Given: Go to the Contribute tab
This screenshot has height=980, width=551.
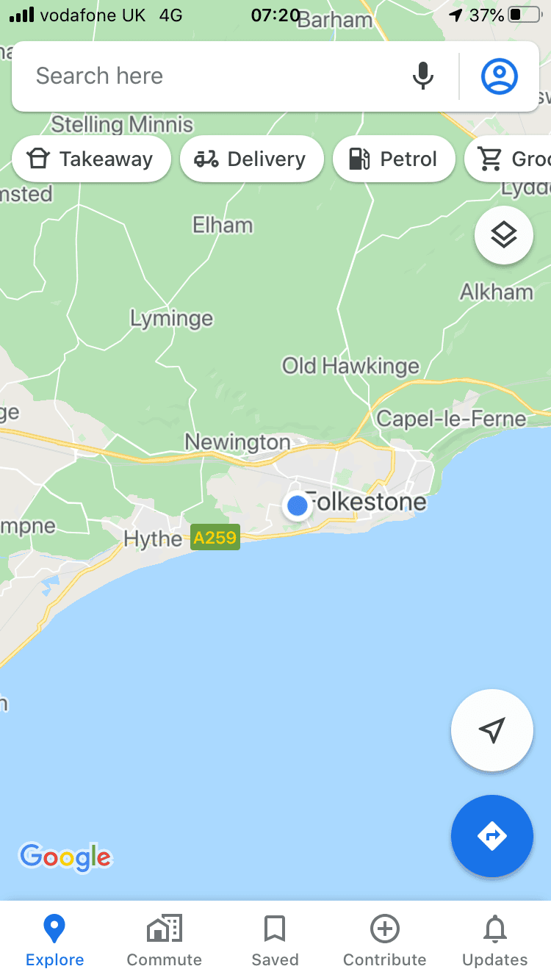Looking at the screenshot, I should click(385, 940).
